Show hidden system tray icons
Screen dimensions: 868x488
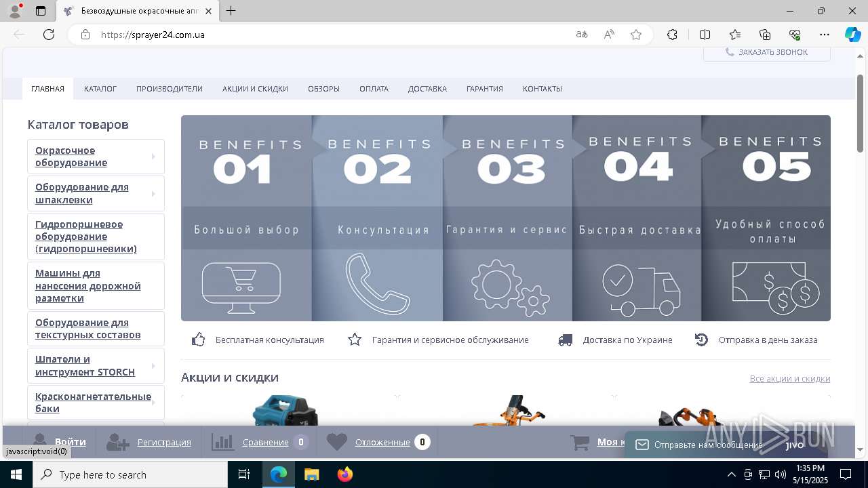pos(731,474)
